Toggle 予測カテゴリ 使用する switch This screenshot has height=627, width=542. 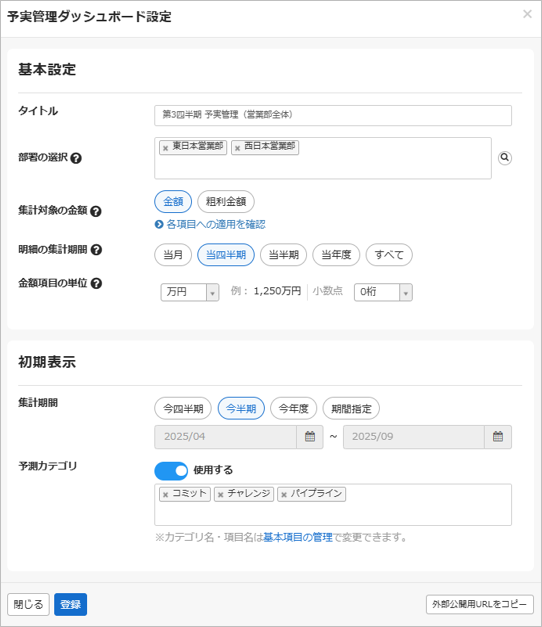tap(171, 471)
